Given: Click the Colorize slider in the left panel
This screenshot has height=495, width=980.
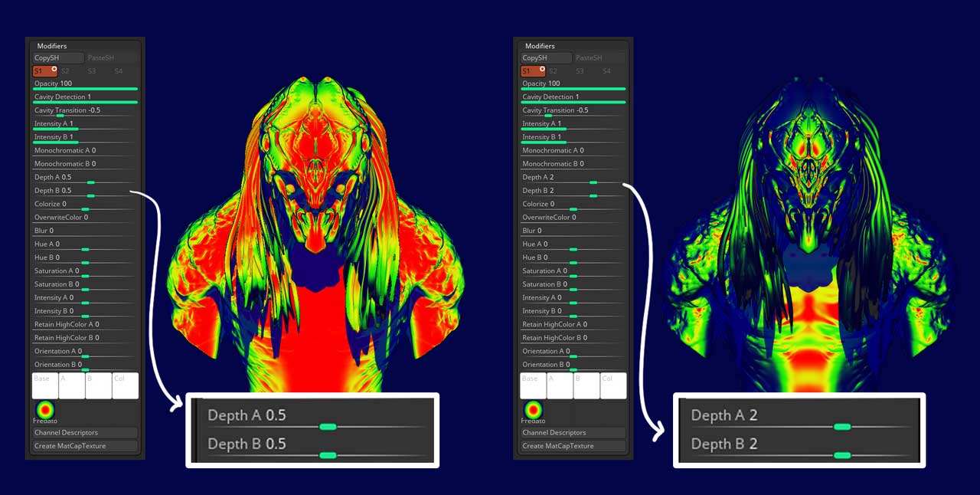Looking at the screenshot, I should pos(85,205).
